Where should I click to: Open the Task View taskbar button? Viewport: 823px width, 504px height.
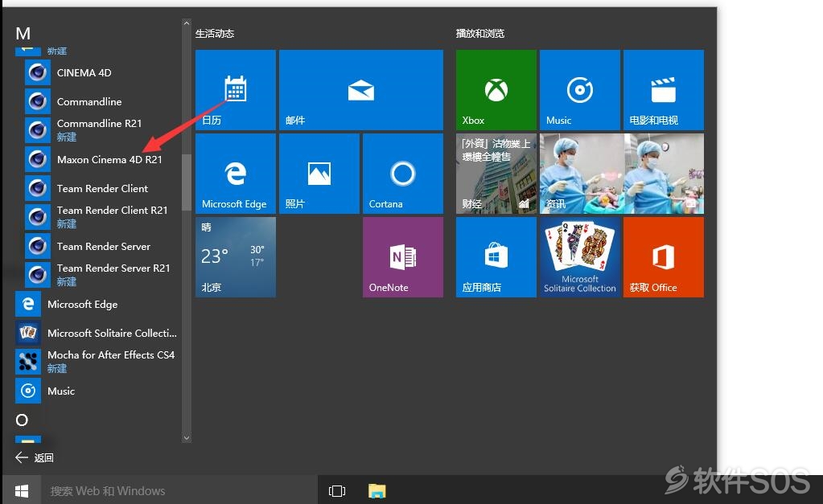(x=337, y=490)
